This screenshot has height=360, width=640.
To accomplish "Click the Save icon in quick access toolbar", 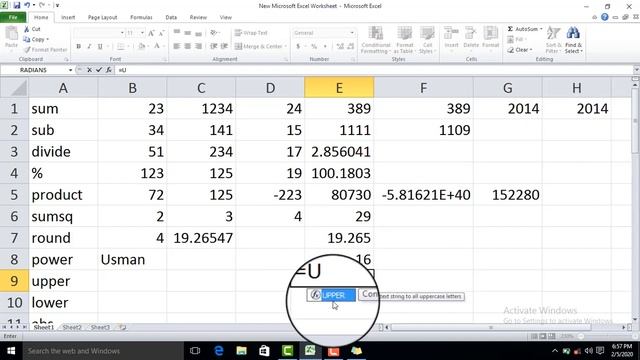I will [17, 5].
